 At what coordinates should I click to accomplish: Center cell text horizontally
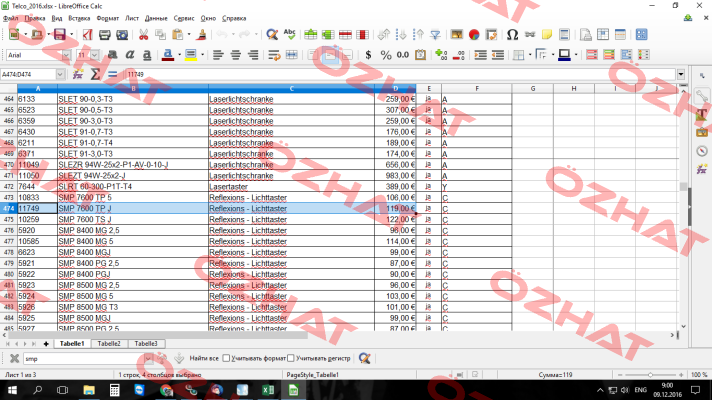(236, 55)
